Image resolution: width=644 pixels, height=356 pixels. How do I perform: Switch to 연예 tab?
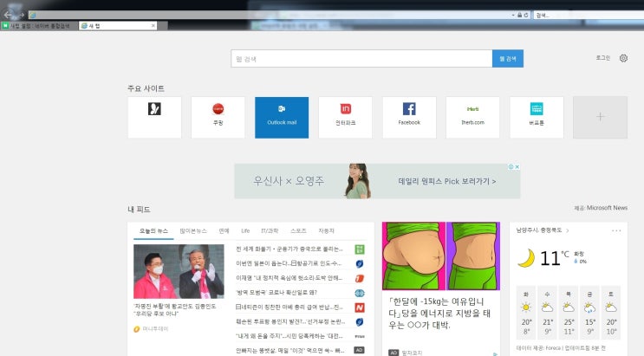[x=224, y=231]
